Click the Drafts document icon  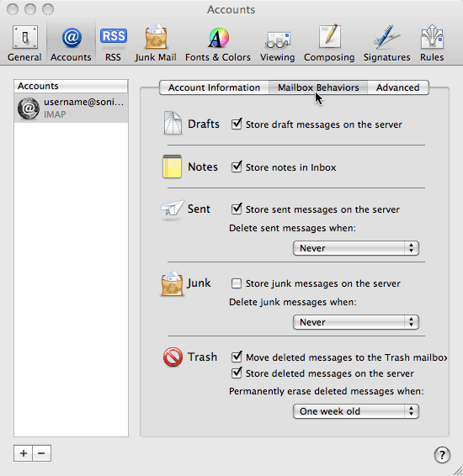click(x=173, y=123)
